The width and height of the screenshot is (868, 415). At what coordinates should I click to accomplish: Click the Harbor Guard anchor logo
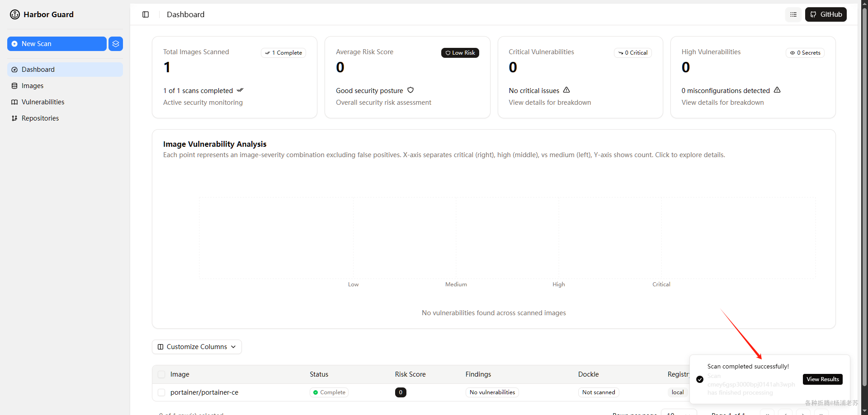(15, 14)
